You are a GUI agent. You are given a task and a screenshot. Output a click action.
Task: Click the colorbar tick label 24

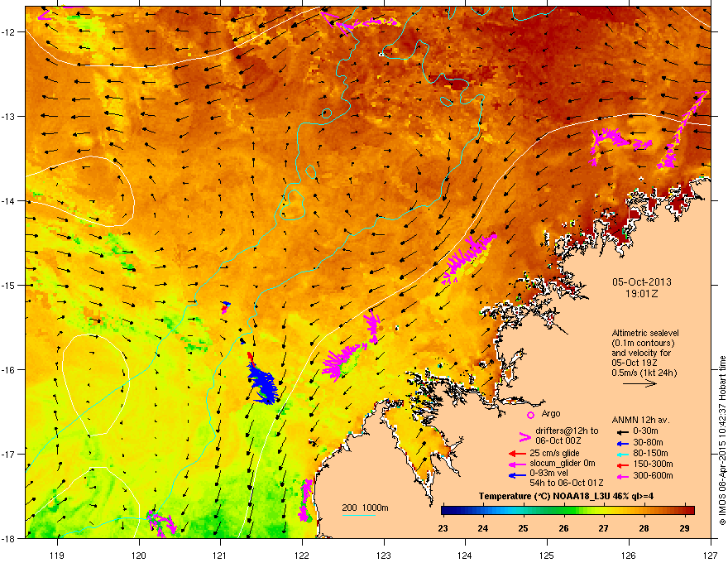(483, 528)
